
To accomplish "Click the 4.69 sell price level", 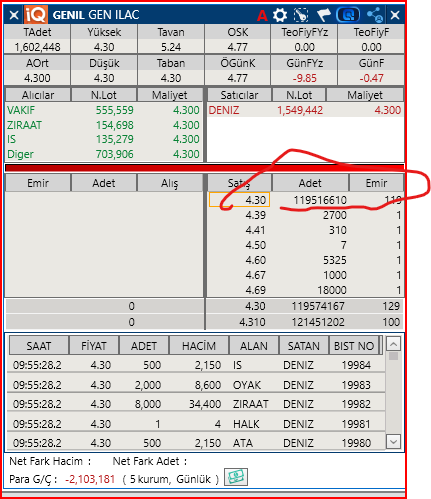I will tap(256, 290).
